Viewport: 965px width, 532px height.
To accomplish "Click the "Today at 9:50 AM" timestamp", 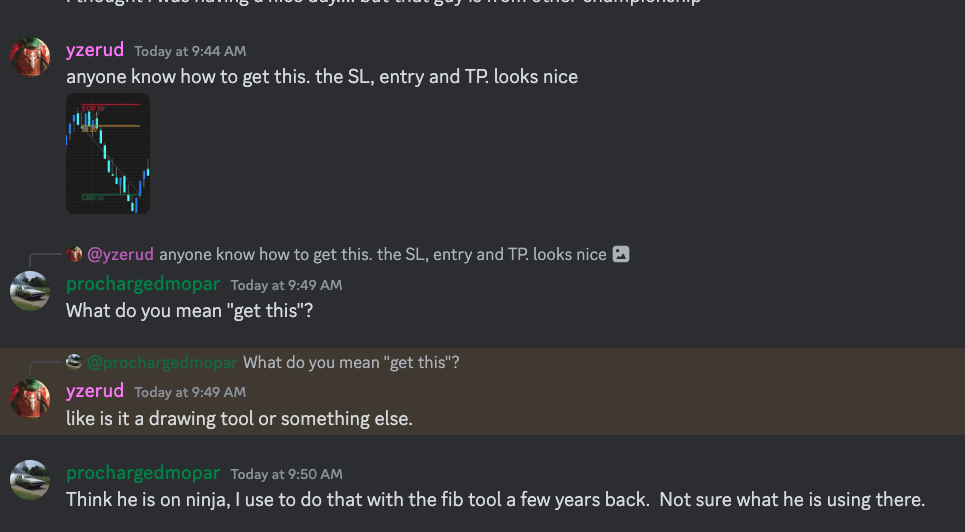I will (286, 474).
